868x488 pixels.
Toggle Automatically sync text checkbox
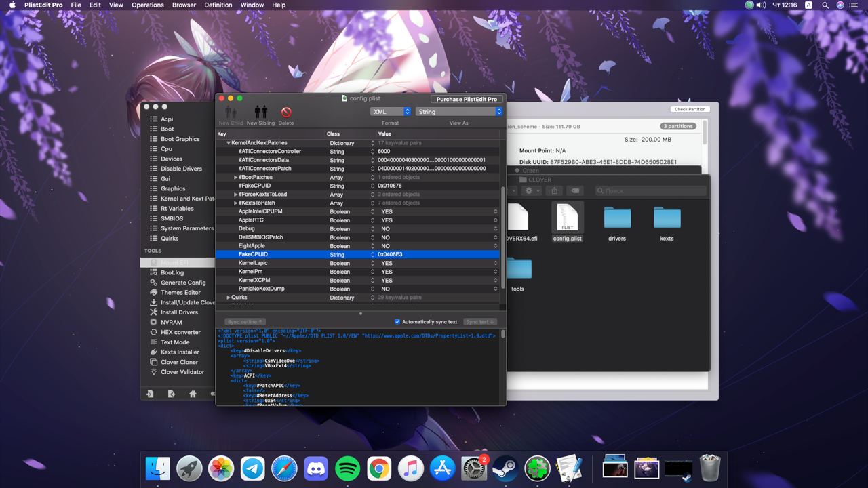pyautogui.click(x=397, y=321)
